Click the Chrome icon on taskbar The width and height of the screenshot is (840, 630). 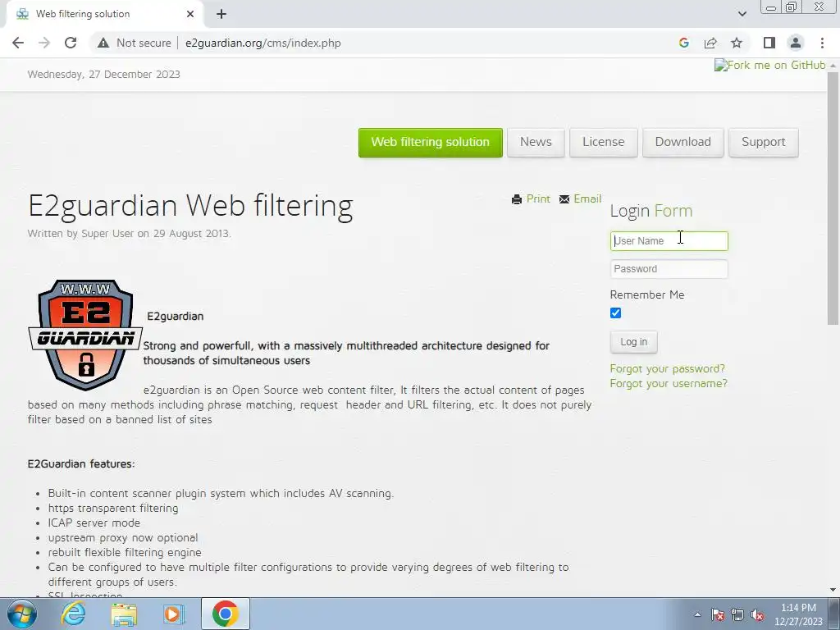pyautogui.click(x=226, y=614)
